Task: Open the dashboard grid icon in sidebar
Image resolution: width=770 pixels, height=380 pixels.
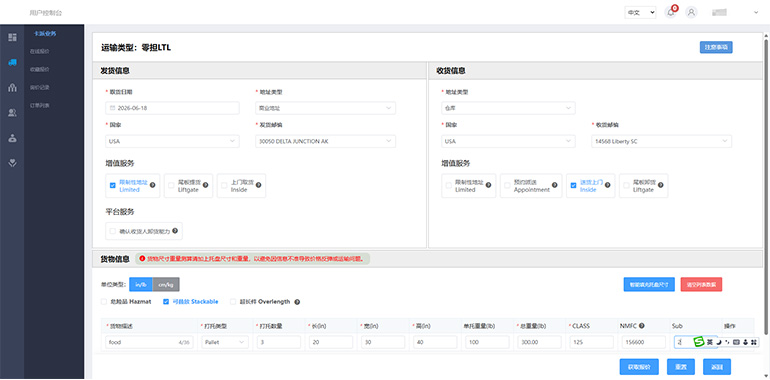Action: point(12,37)
